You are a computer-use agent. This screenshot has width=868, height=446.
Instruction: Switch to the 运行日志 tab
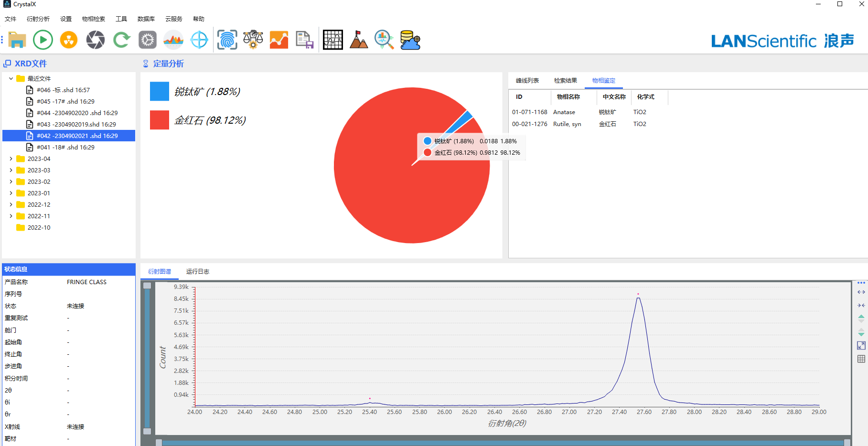click(x=197, y=272)
